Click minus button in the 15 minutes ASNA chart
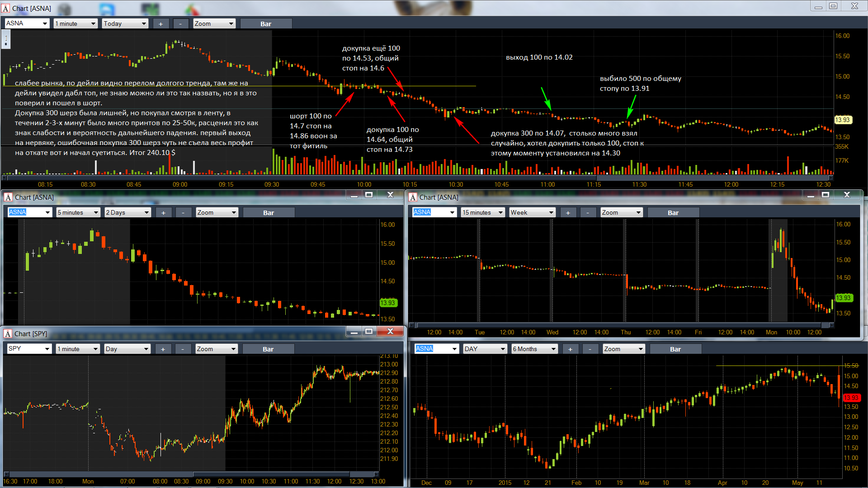This screenshot has width=868, height=488. pyautogui.click(x=588, y=212)
